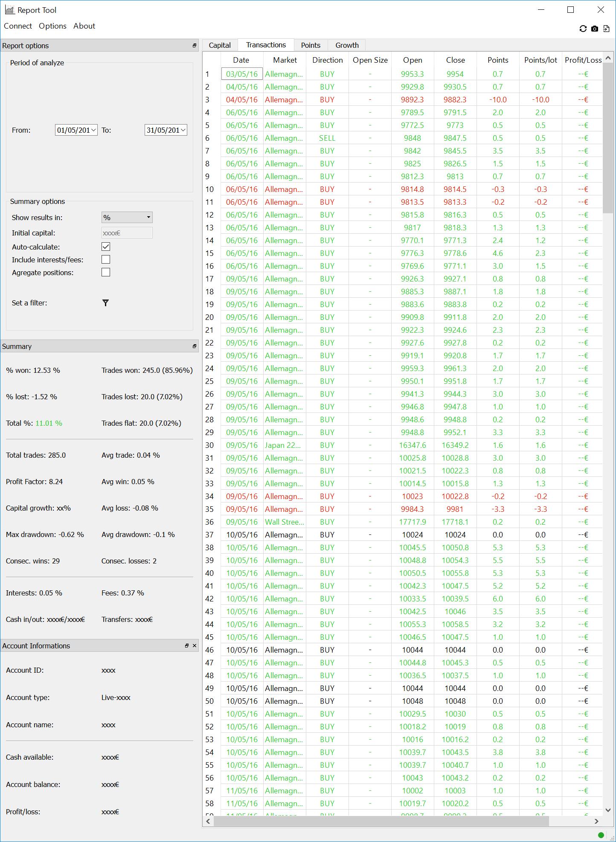616x842 pixels.
Task: Click the vertical scrollbar thumb of transactions table
Action: [608, 138]
